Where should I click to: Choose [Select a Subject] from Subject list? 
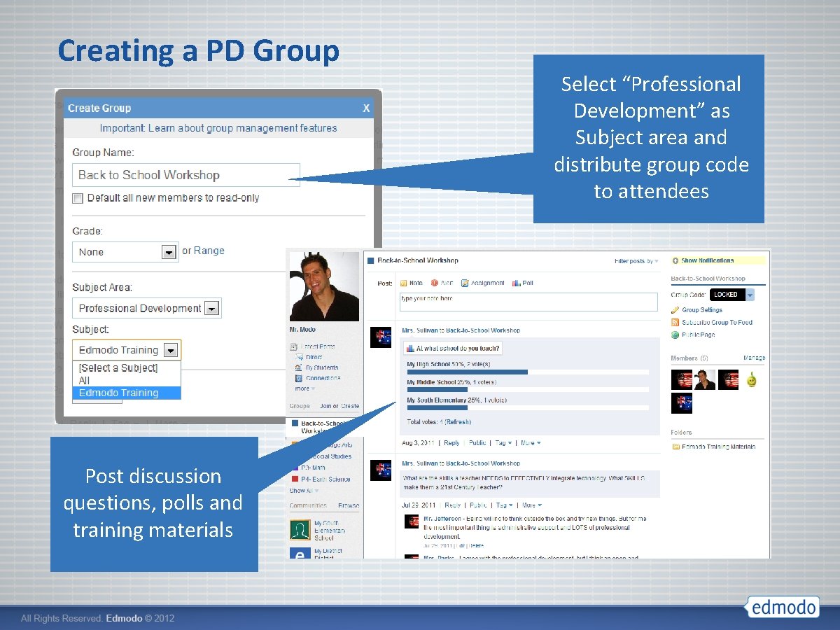coord(127,368)
